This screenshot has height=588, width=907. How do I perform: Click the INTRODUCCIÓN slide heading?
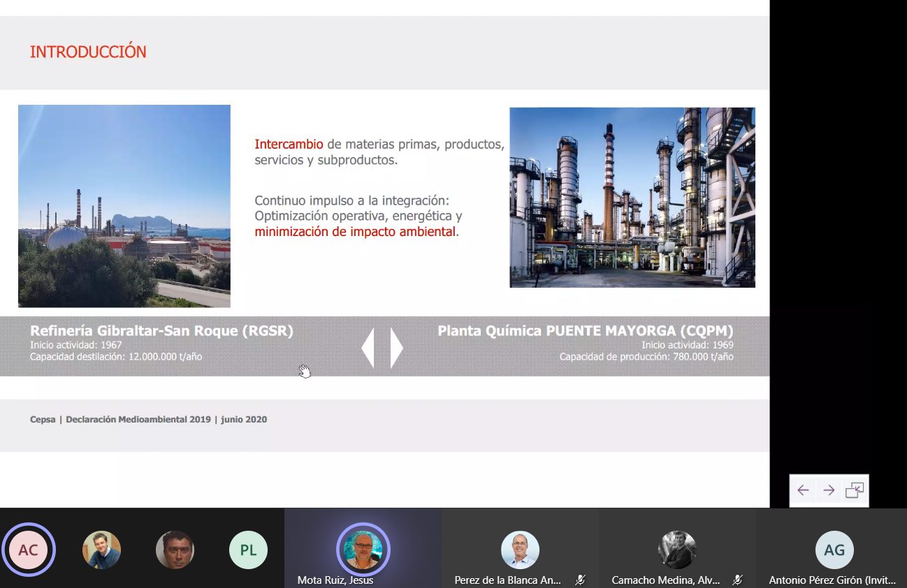(x=88, y=52)
